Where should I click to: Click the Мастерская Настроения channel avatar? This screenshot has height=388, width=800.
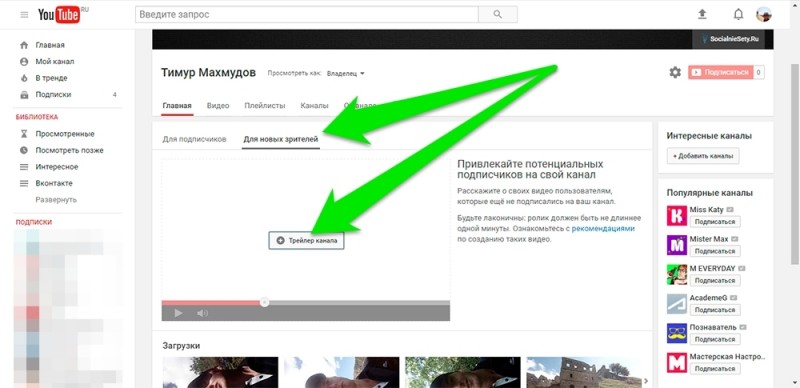[677, 362]
